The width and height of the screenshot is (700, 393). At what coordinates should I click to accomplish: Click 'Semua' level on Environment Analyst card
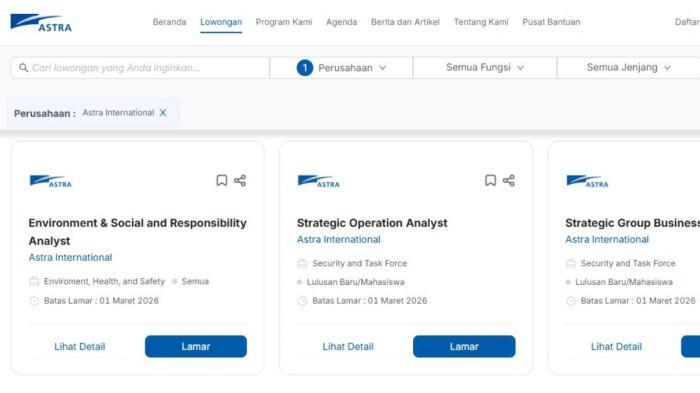(196, 281)
